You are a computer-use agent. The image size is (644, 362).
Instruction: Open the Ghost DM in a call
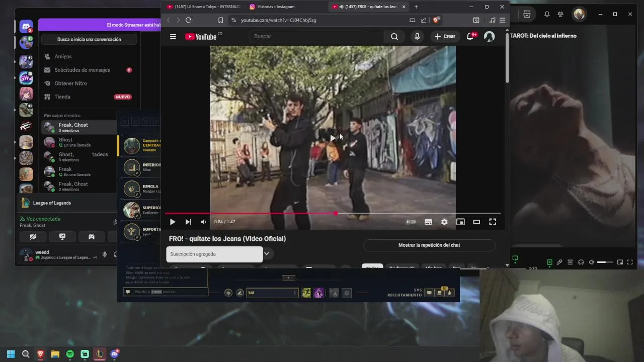click(78, 142)
